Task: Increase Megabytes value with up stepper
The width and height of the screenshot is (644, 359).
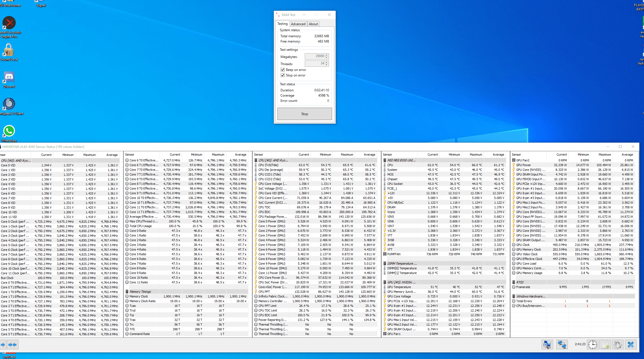Action: click(327, 55)
